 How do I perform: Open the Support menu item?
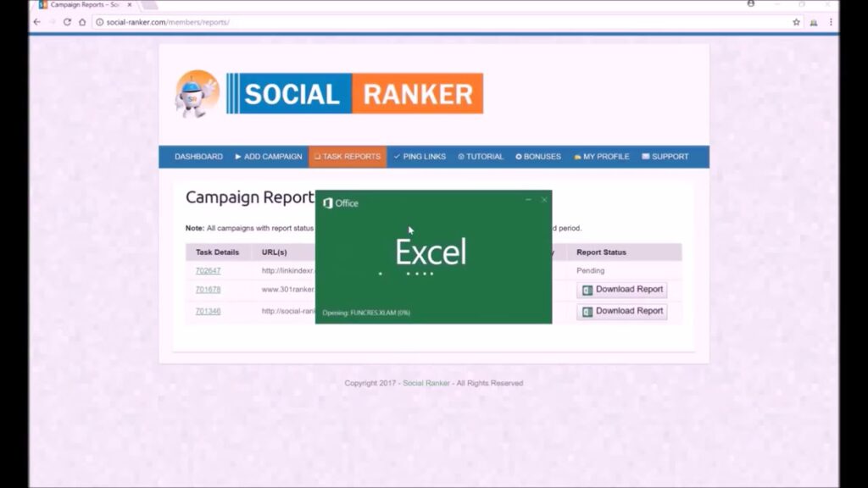(665, 157)
